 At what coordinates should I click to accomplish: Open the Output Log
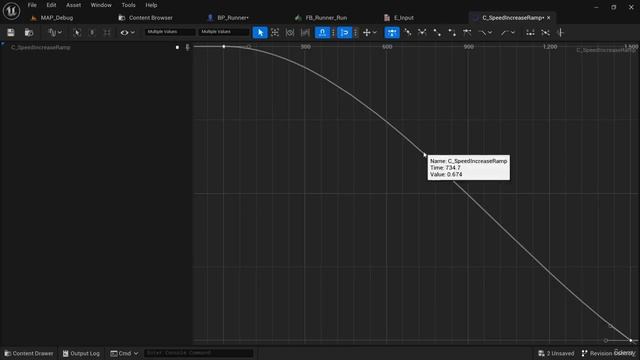click(81, 353)
